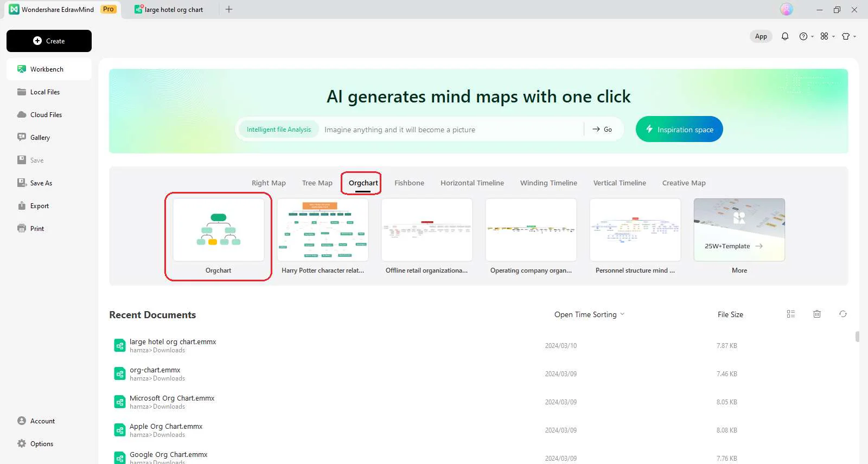This screenshot has height=464, width=868.
Task: Click the Save As disk icon
Action: [x=22, y=183]
